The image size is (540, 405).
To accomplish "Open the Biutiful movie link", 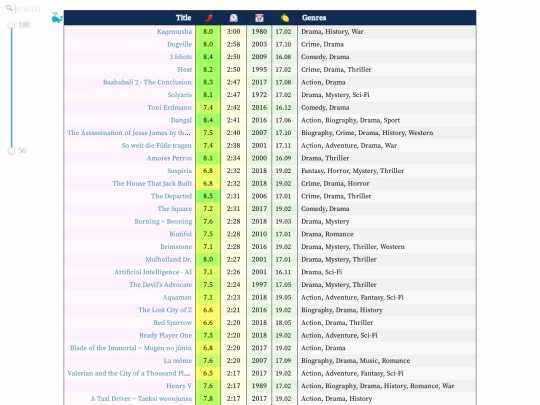I will click(x=180, y=234).
